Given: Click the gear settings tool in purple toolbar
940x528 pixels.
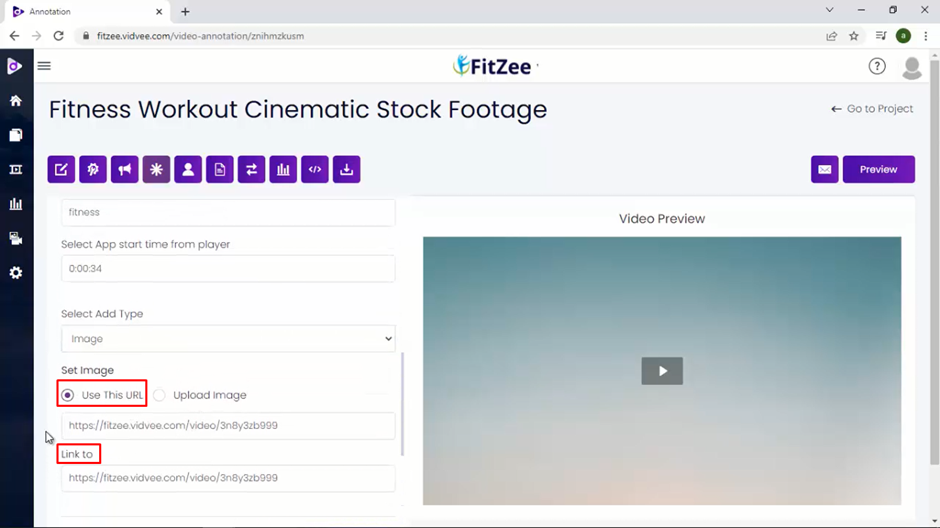Looking at the screenshot, I should (93, 170).
